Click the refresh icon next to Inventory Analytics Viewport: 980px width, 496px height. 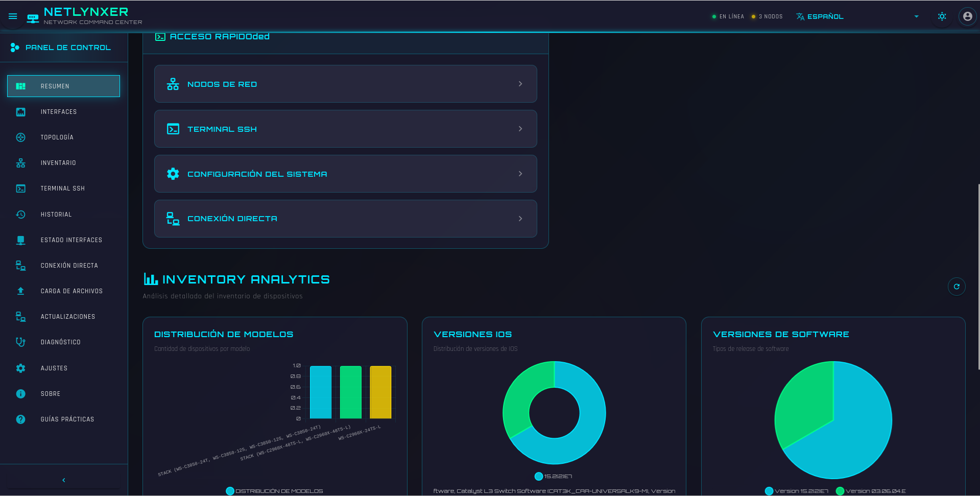[x=957, y=286]
